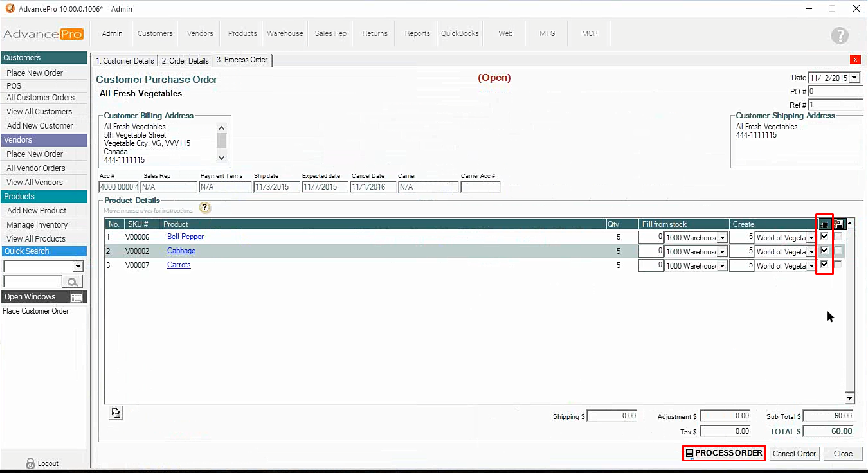The height and width of the screenshot is (473, 868).
Task: Uncheck the checked box for Cabbage row
Action: coord(824,251)
